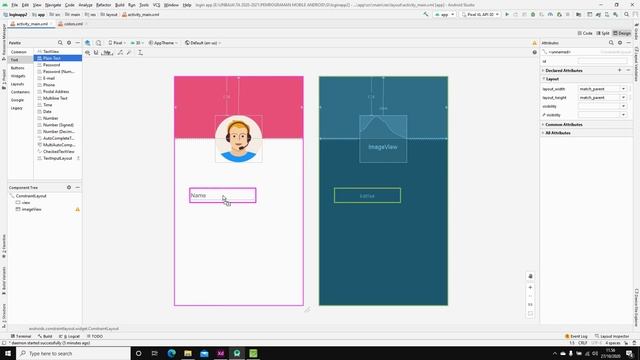Click the zoom to fit icon
This screenshot has width=640, height=360.
click(x=530, y=313)
